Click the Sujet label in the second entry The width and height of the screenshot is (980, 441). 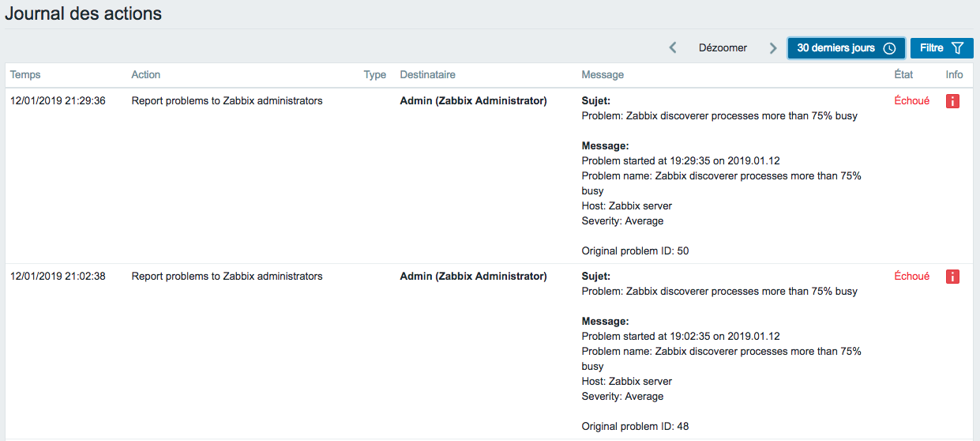pos(596,277)
